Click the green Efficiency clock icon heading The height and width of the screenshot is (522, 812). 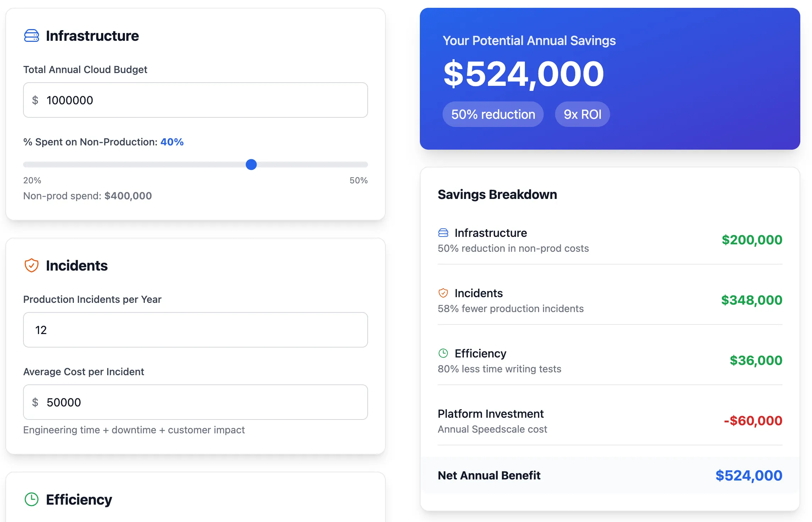tap(31, 499)
